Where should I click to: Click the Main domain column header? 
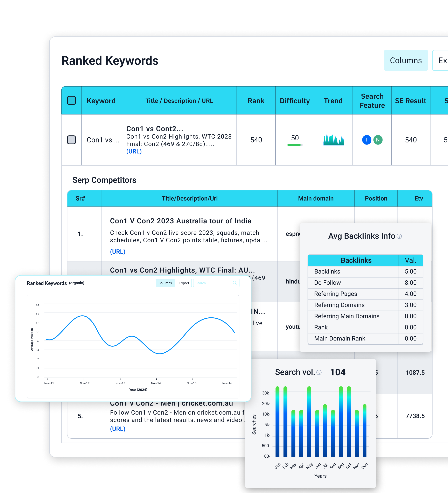coord(316,198)
